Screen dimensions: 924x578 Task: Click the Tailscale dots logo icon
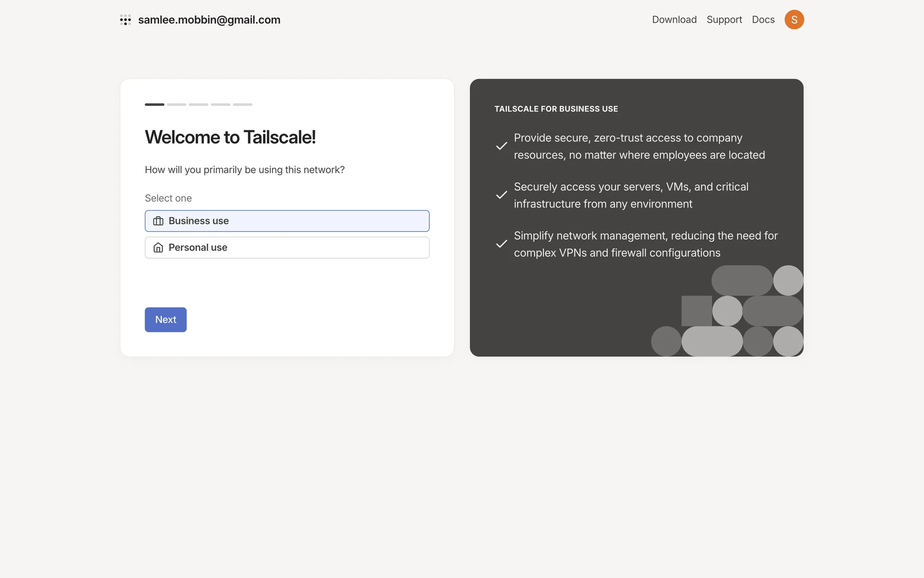pos(125,20)
